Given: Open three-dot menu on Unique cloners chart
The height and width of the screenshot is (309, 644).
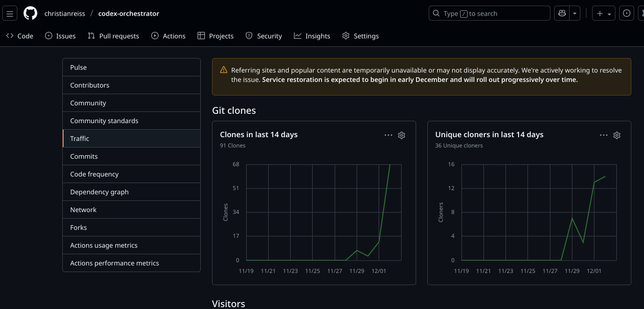Looking at the screenshot, I should pos(604,135).
